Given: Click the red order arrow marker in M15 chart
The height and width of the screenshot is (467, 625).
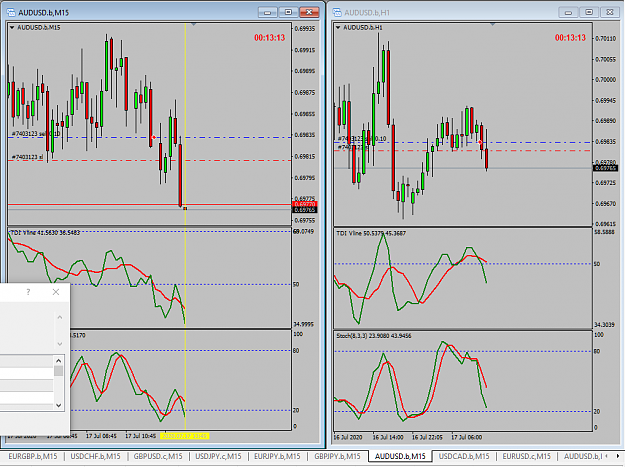Looking at the screenshot, I should tap(154, 137).
